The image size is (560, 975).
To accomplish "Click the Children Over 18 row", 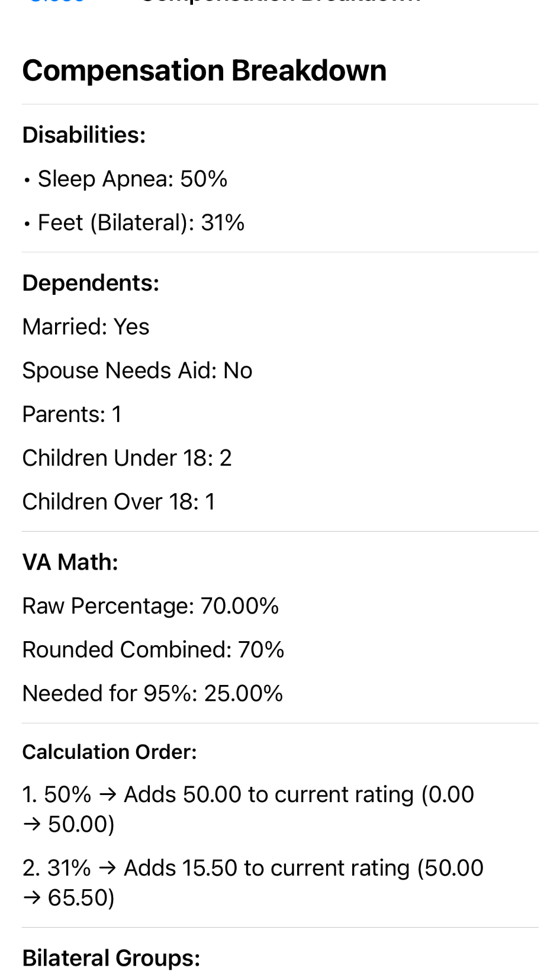I will 118,502.
